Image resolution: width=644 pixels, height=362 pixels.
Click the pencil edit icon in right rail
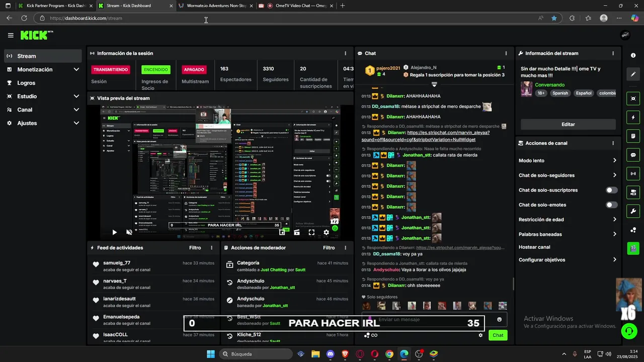(633, 74)
